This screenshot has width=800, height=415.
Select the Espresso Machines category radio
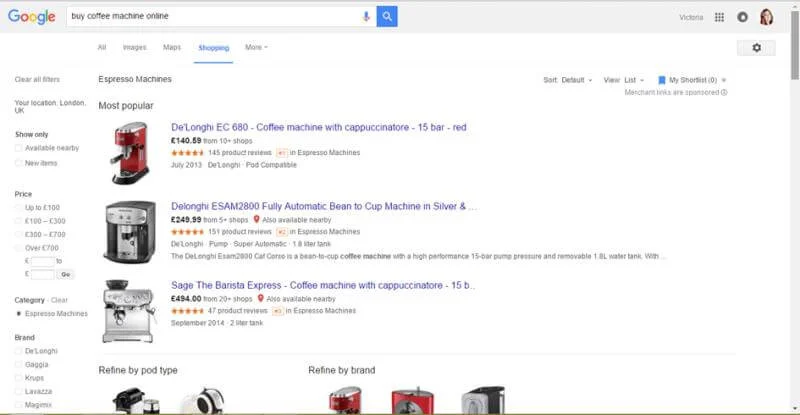[19, 313]
